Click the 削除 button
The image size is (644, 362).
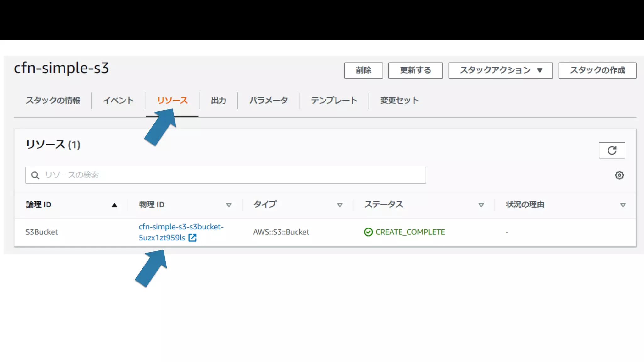click(363, 70)
